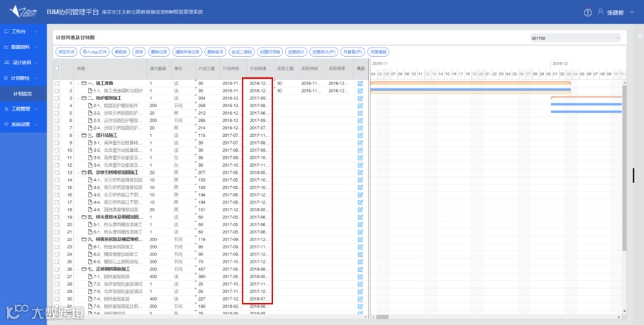Collapse task group in row 26

coord(78,269)
